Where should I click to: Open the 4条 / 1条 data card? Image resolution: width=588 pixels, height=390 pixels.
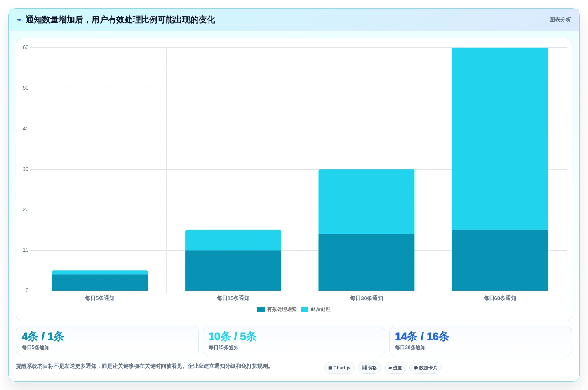point(107,341)
